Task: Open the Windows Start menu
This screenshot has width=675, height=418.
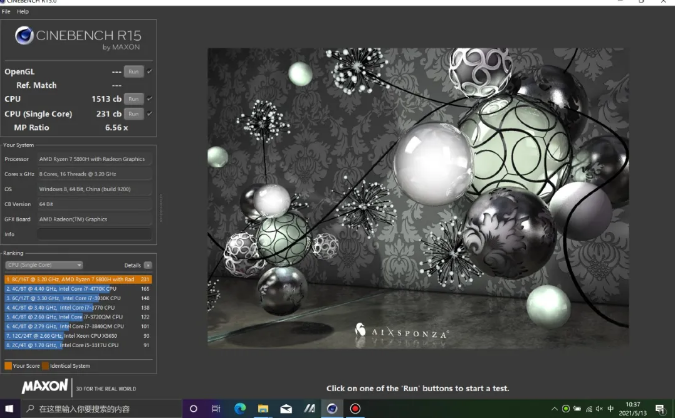Action: (x=10, y=409)
